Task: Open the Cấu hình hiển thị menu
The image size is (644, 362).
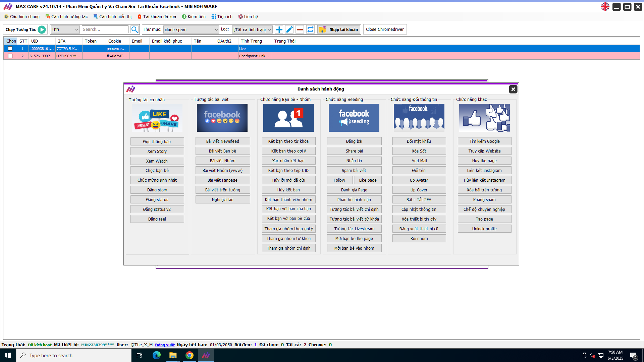Action: pyautogui.click(x=112, y=16)
